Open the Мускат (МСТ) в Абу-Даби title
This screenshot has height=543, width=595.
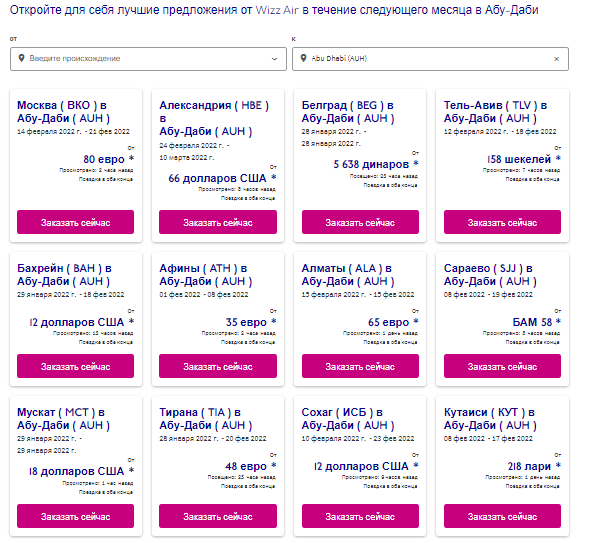(63, 419)
